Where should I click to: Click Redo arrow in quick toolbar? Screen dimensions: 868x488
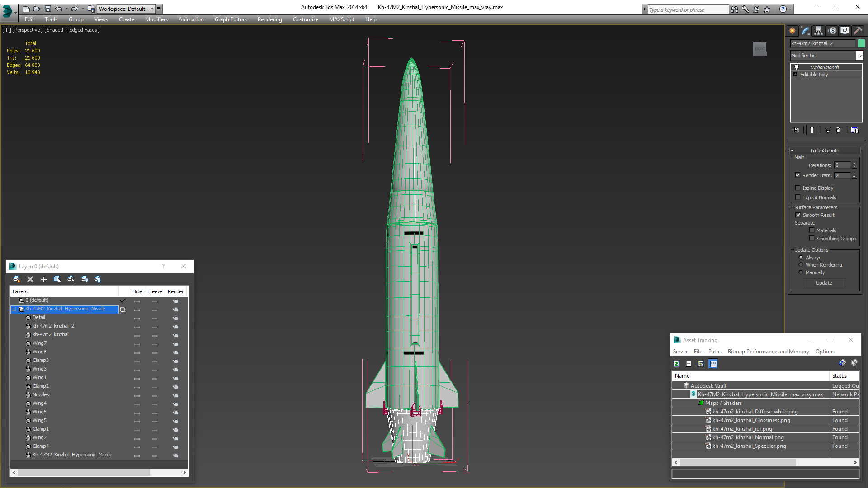(75, 9)
